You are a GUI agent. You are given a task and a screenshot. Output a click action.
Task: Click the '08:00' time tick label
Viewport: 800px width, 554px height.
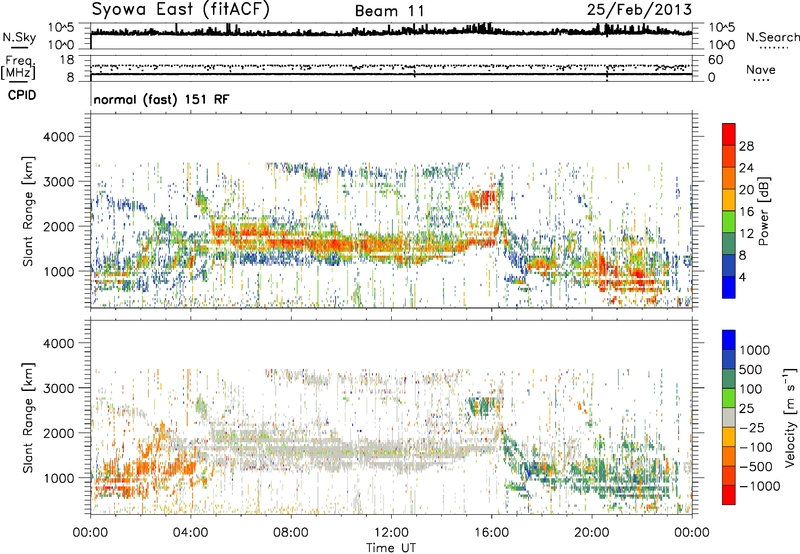pos(291,533)
